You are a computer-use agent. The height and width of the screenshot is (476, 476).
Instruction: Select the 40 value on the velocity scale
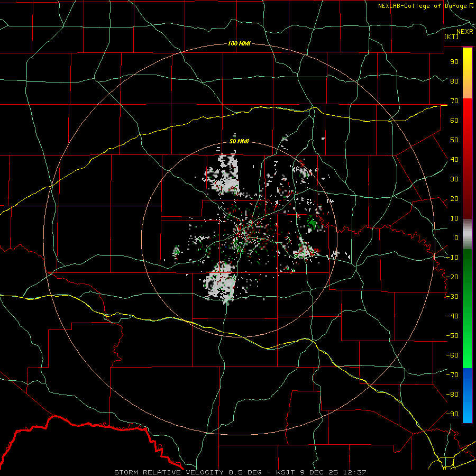click(x=454, y=159)
